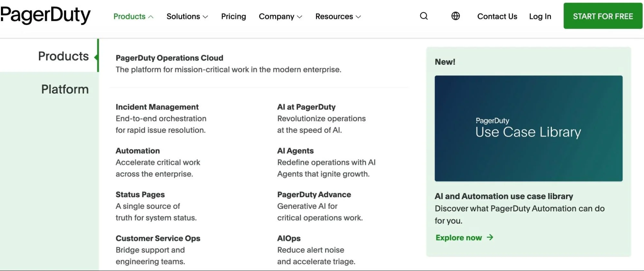Click the Use Case Library banner image
This screenshot has width=644, height=271.
pyautogui.click(x=528, y=128)
